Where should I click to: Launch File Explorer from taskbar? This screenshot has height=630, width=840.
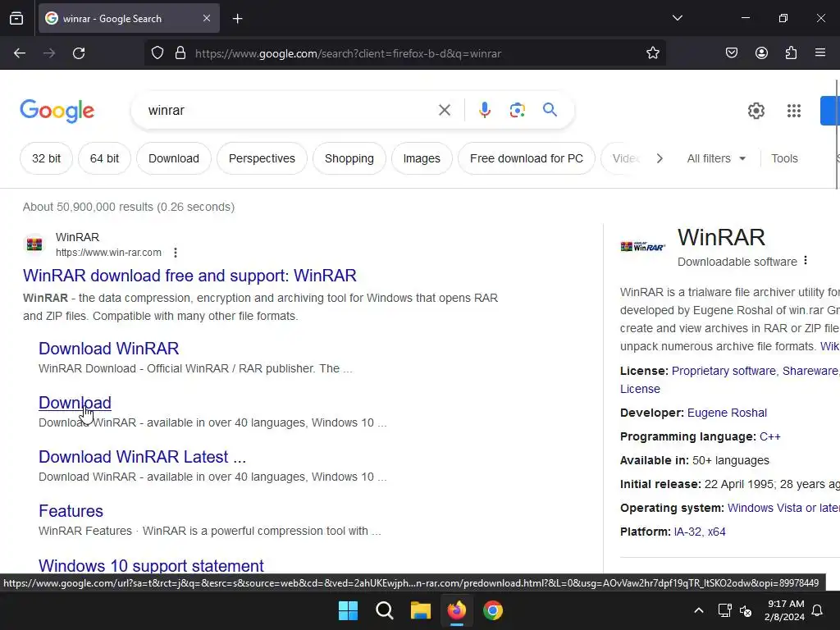[421, 610]
